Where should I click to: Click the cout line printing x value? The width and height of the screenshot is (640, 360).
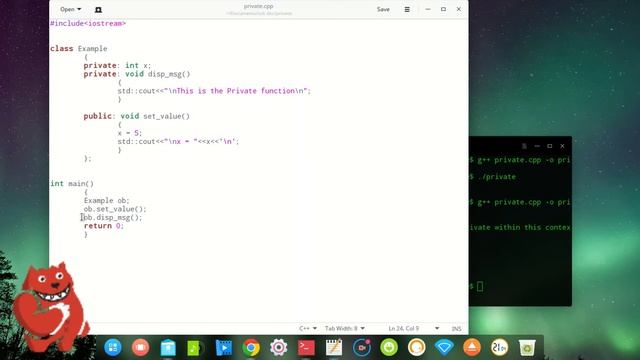178,141
